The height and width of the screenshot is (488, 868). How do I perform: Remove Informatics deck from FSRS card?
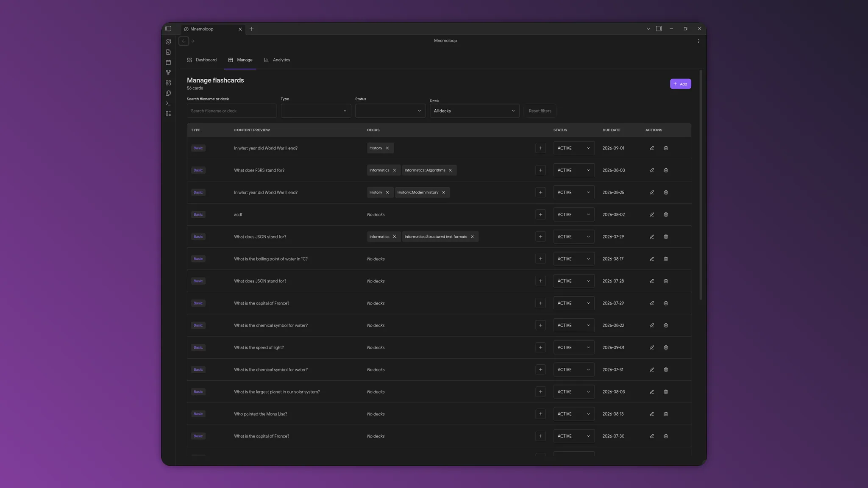tap(395, 170)
